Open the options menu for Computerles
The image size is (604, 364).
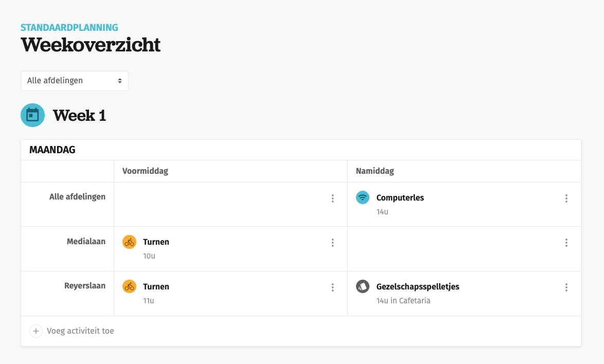pyautogui.click(x=566, y=198)
